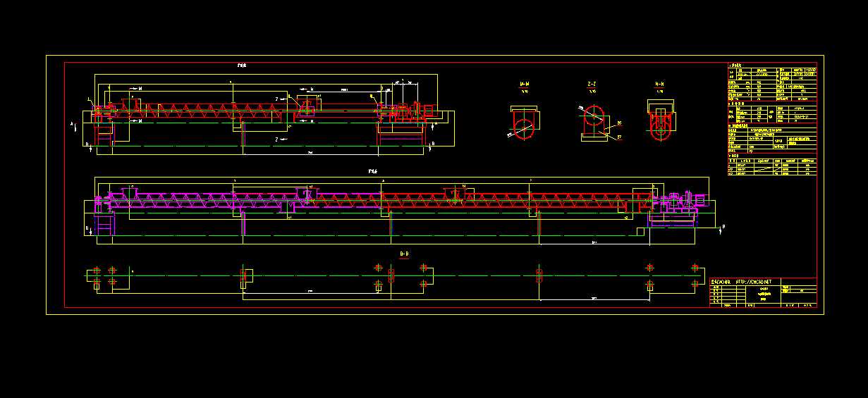868x398 pixels.
Task: Click the Z-Z section view label
Action: click(x=592, y=84)
